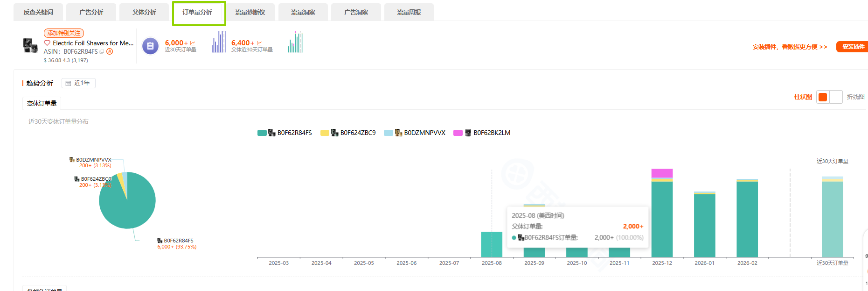This screenshot has width=868, height=291.
Task: Open the purple mini bar chart thumbnail
Action: (x=219, y=42)
